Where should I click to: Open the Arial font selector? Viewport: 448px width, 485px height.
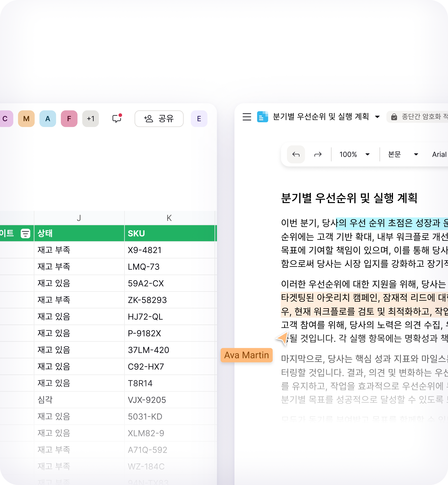[439, 154]
